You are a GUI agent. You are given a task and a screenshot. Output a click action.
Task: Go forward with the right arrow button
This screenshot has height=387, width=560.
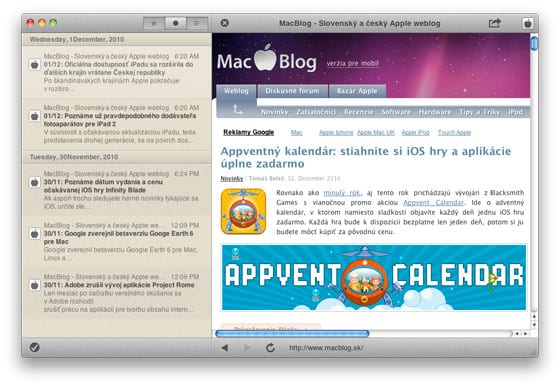(247, 348)
